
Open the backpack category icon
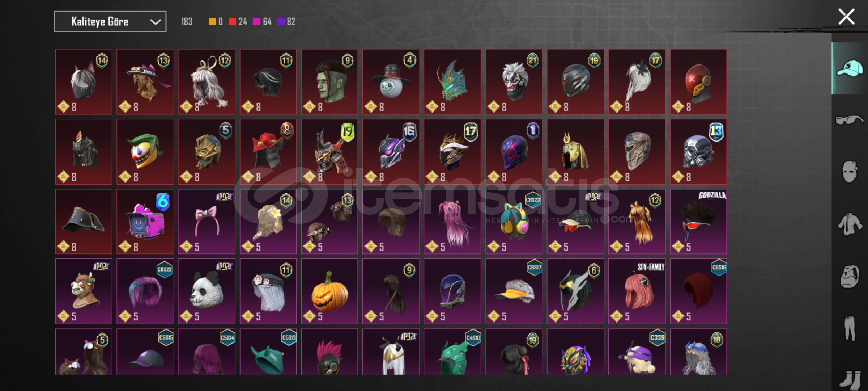850,277
